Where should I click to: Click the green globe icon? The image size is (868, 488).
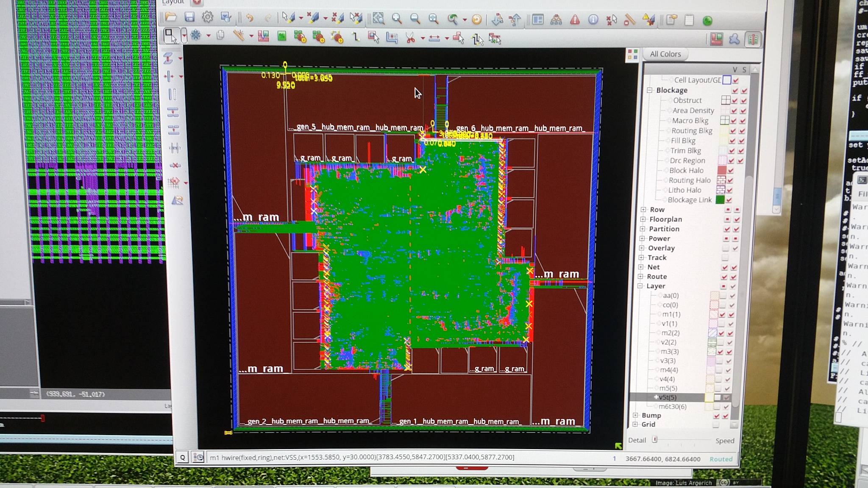point(707,20)
